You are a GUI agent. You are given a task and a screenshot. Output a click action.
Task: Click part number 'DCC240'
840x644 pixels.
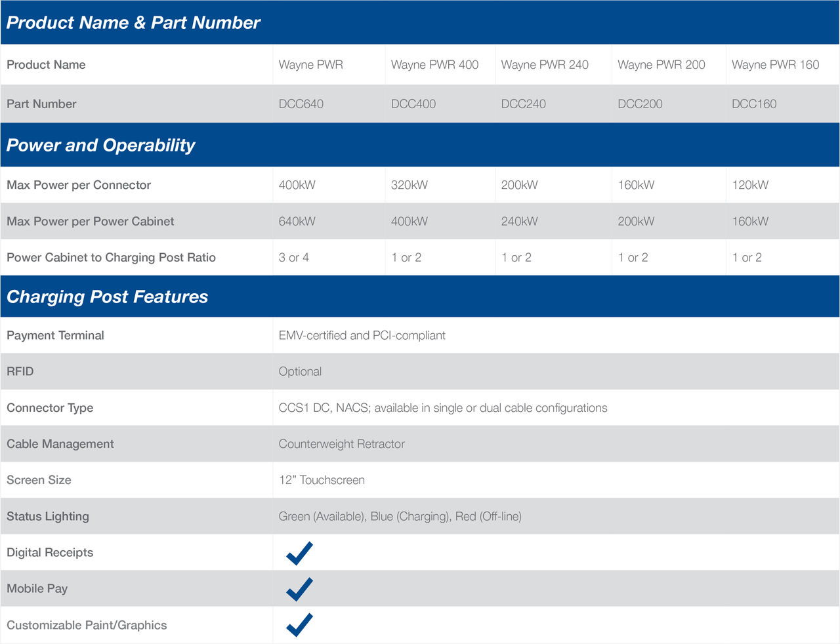[x=523, y=104]
